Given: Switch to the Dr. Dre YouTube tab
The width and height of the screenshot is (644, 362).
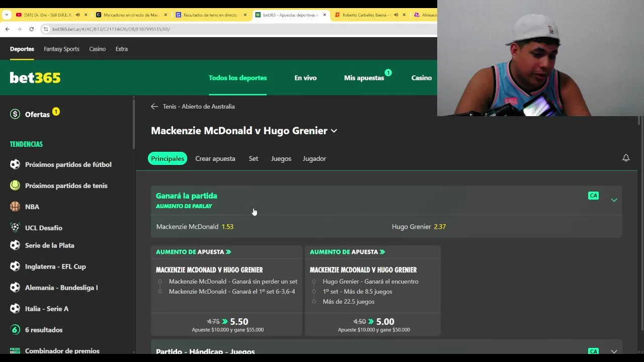Looking at the screenshot, I should pos(48,15).
